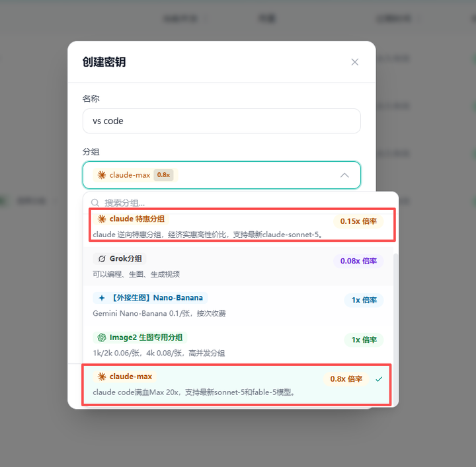This screenshot has height=467, width=476.
Task: Click the 1x 倍率 badge of Image2
Action: (364, 340)
